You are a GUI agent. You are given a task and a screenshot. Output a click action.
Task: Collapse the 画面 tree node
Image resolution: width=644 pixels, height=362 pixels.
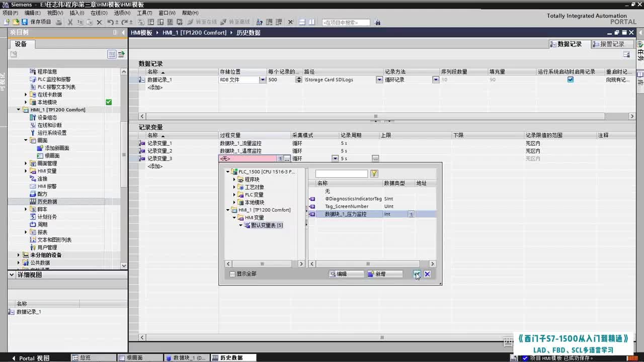pyautogui.click(x=26, y=140)
